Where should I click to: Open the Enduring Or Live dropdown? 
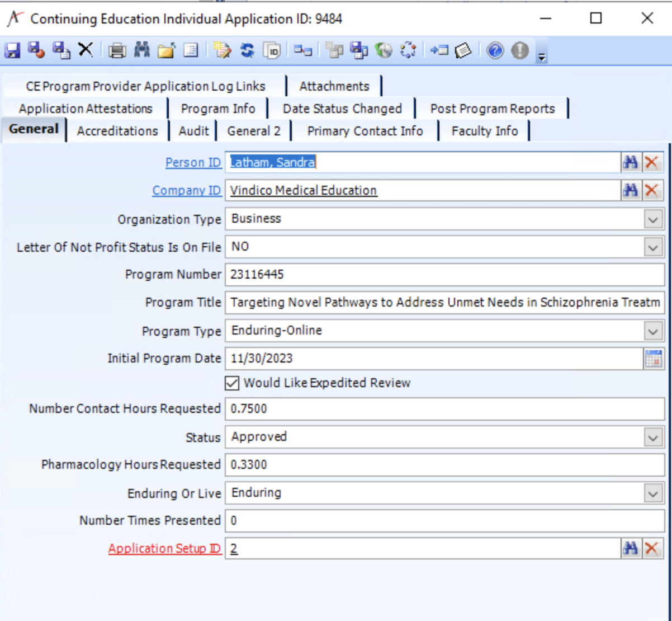click(x=652, y=493)
